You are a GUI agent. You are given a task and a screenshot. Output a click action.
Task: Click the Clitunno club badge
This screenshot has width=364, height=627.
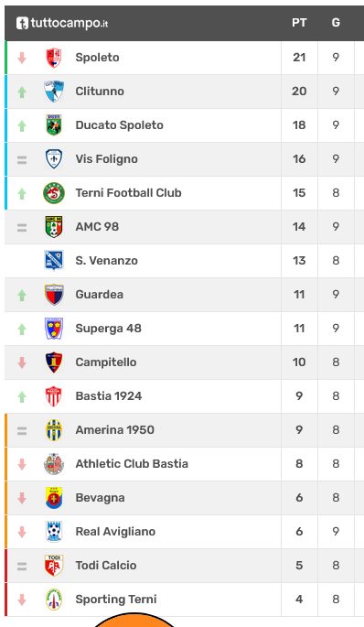(x=54, y=92)
